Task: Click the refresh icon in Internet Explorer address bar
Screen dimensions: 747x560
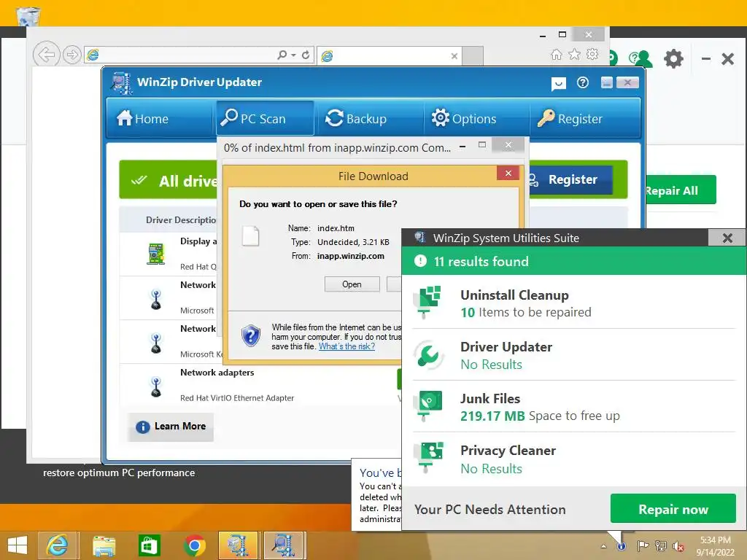Action: [x=306, y=55]
